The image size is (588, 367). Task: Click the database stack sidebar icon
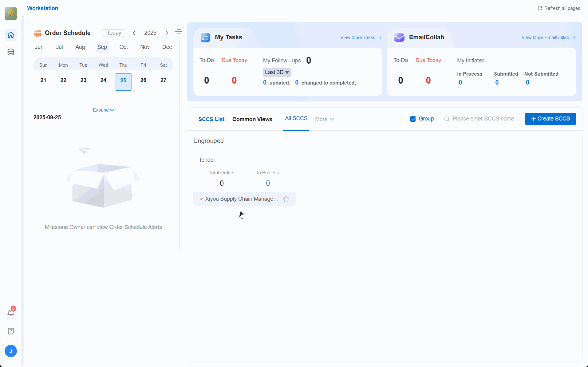11,52
